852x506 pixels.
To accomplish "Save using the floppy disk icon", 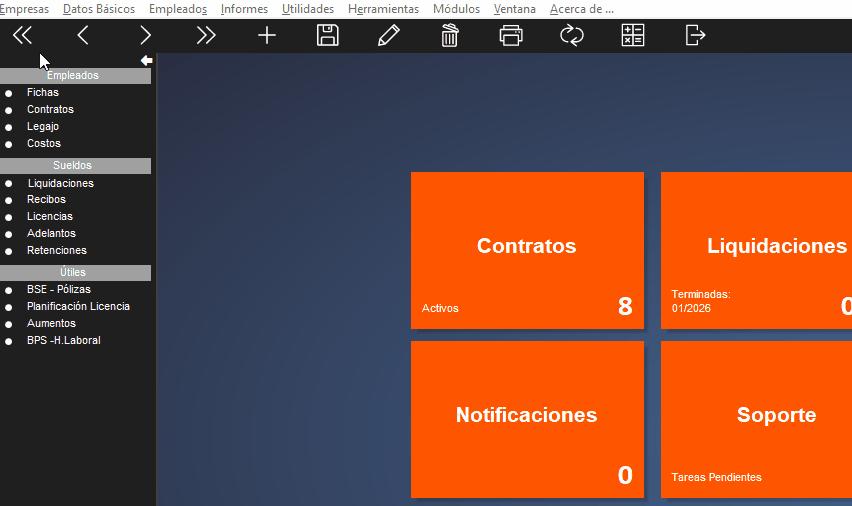I will (x=327, y=36).
